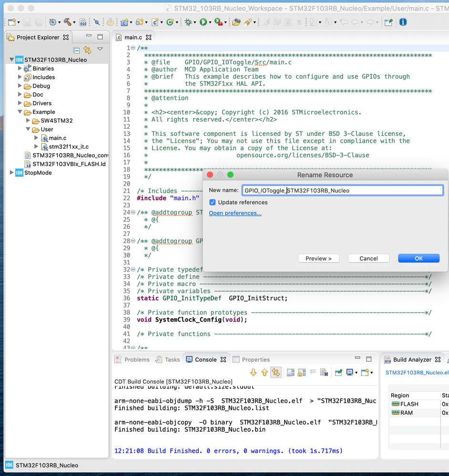Click the Search flashlight icon
Viewport: 449px width, 476px height.
pos(248,22)
